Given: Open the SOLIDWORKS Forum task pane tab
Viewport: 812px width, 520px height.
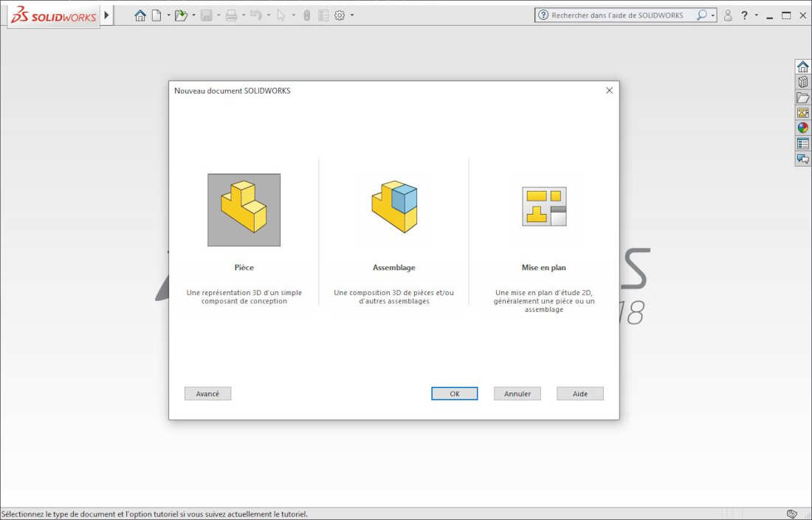Looking at the screenshot, I should 802,159.
